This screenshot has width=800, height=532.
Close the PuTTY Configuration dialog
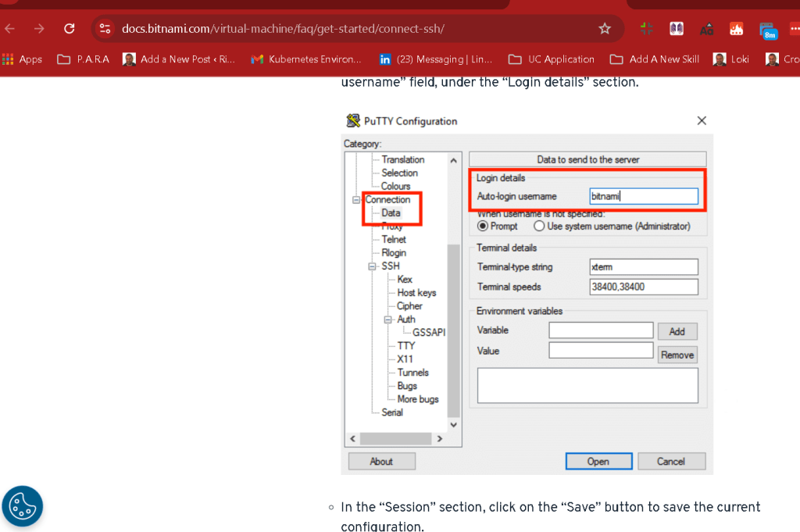pyautogui.click(x=702, y=120)
